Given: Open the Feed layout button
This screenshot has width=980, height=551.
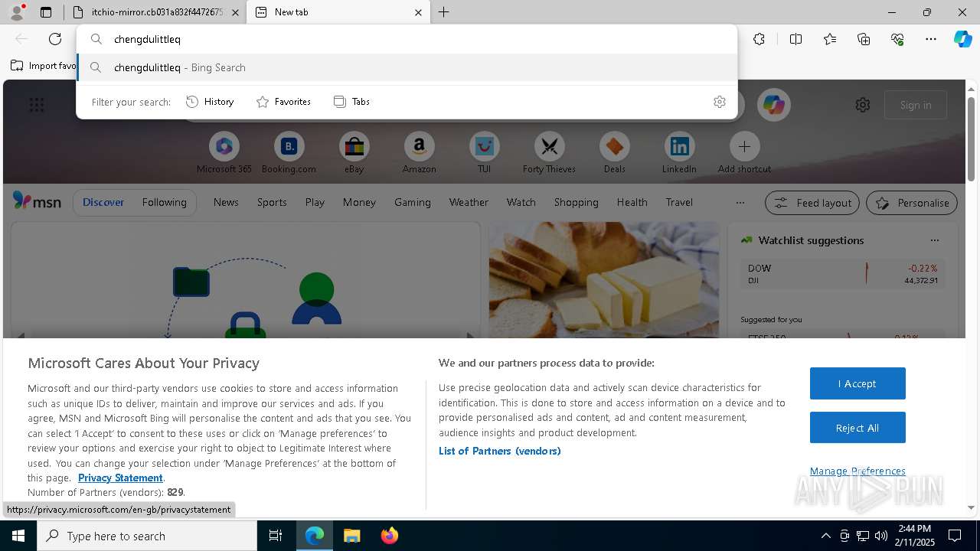Looking at the screenshot, I should click(x=812, y=203).
